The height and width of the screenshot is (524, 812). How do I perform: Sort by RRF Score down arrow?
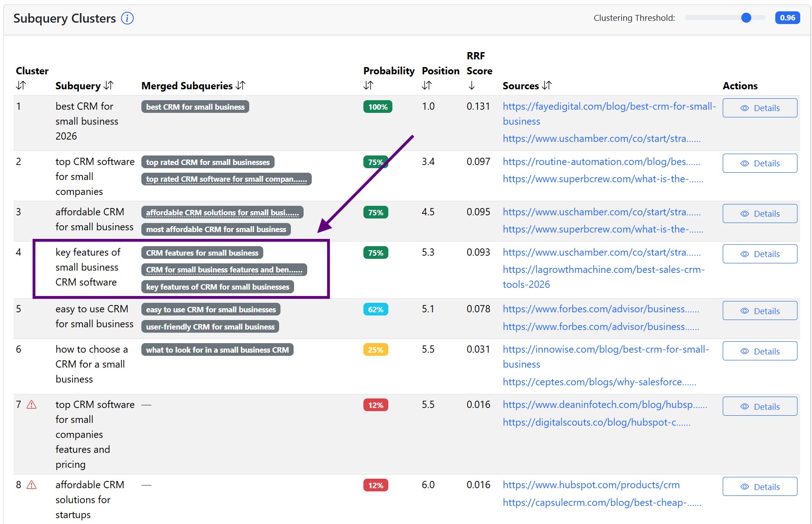pyautogui.click(x=471, y=85)
